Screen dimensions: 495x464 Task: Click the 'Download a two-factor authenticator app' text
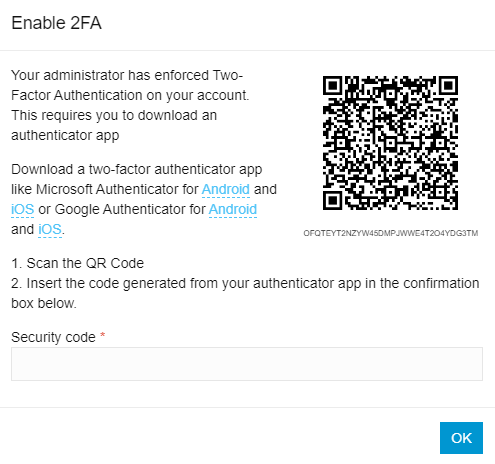coord(137,169)
